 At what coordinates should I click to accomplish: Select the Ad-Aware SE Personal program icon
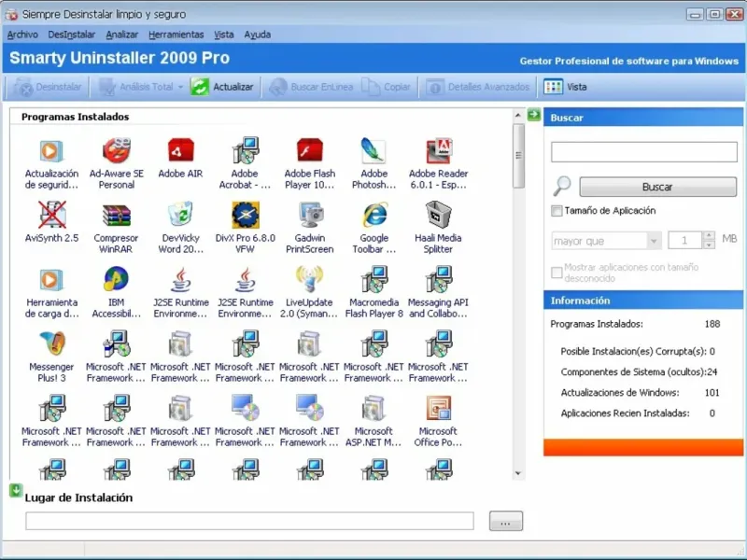[x=116, y=151]
